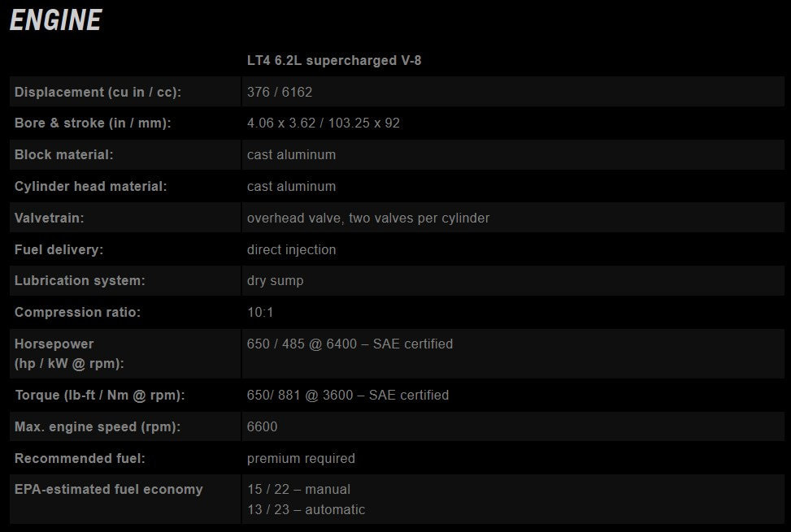791x532 pixels.
Task: Click overhead valve, two valves per cylinder text
Action: tap(368, 218)
